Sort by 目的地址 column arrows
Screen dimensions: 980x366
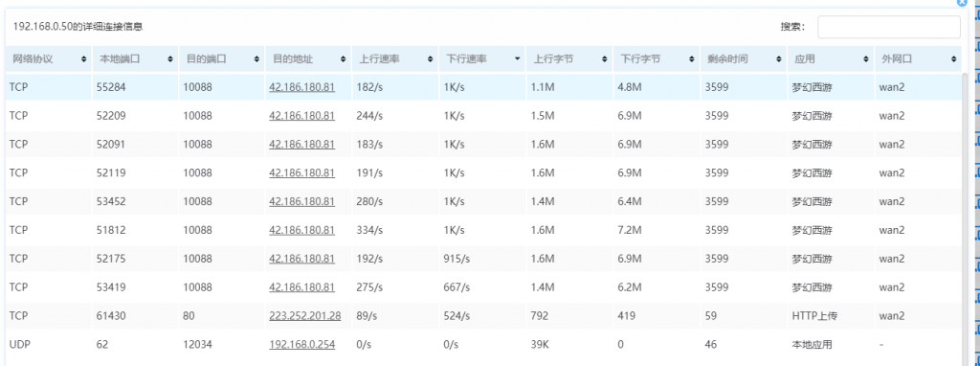[x=344, y=59]
